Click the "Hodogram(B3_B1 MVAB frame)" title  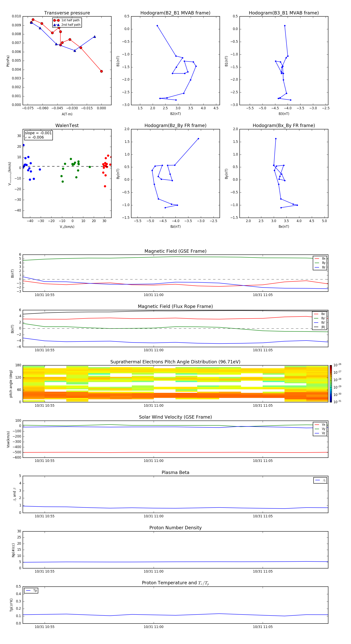[284, 13]
